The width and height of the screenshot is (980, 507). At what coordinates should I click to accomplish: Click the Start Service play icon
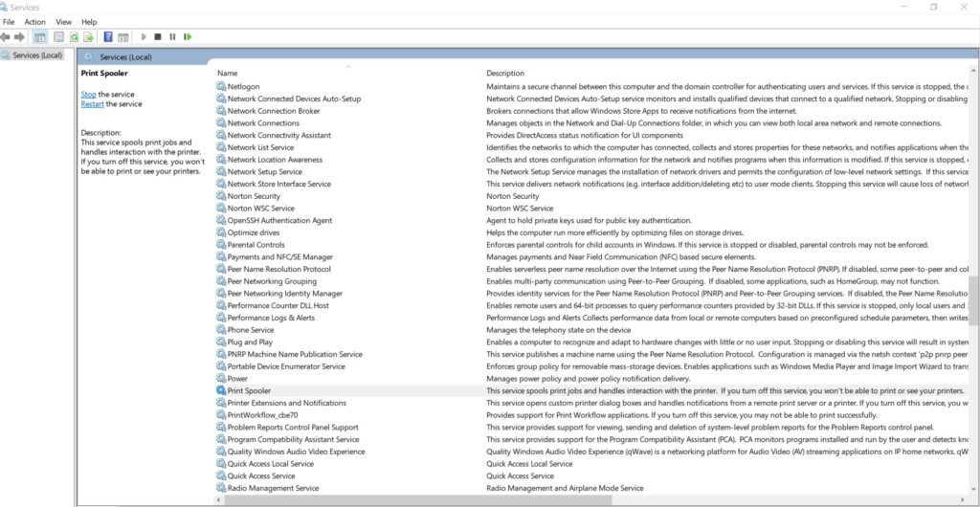[x=144, y=37]
